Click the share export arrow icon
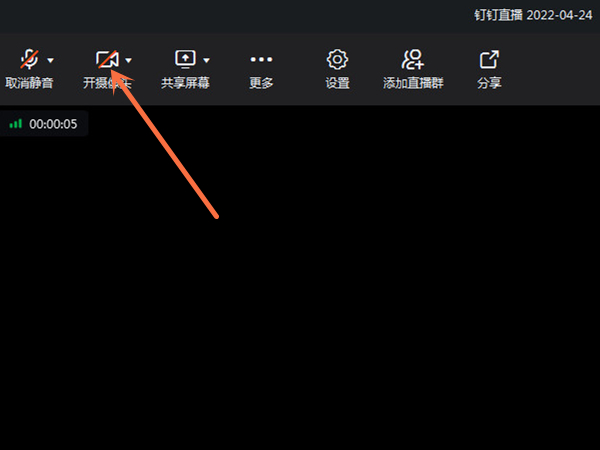Viewport: 600px width, 450px height. 489,59
